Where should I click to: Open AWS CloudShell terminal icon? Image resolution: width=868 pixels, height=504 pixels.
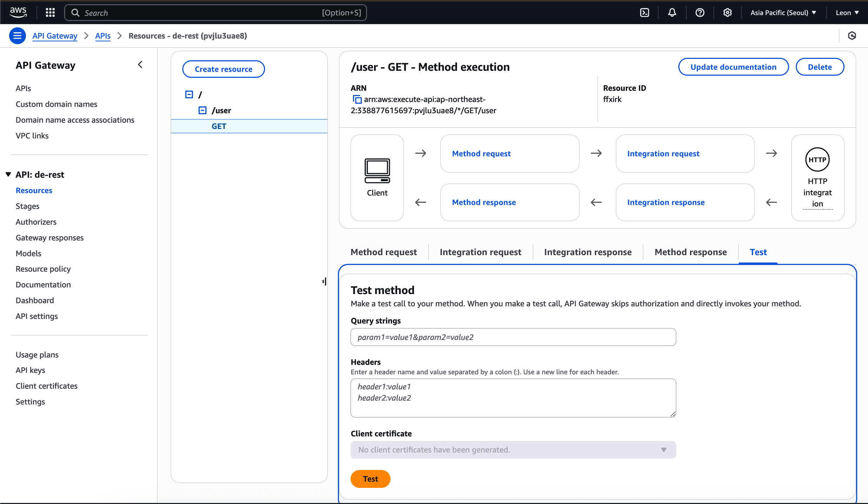[x=644, y=13]
